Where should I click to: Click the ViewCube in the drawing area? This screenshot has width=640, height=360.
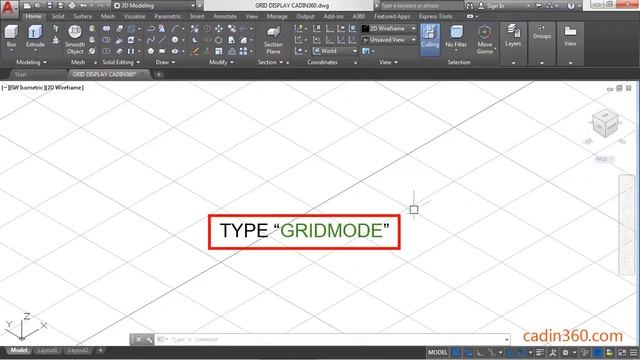pos(605,124)
